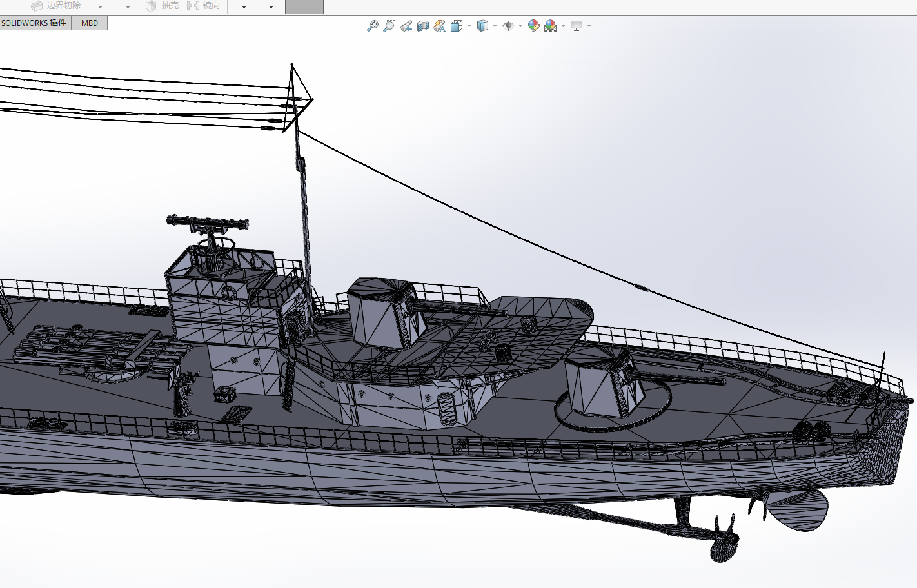Screen dimensions: 917x588
Task: Expand the View Settings dropdown arrow
Action: pyautogui.click(x=589, y=26)
